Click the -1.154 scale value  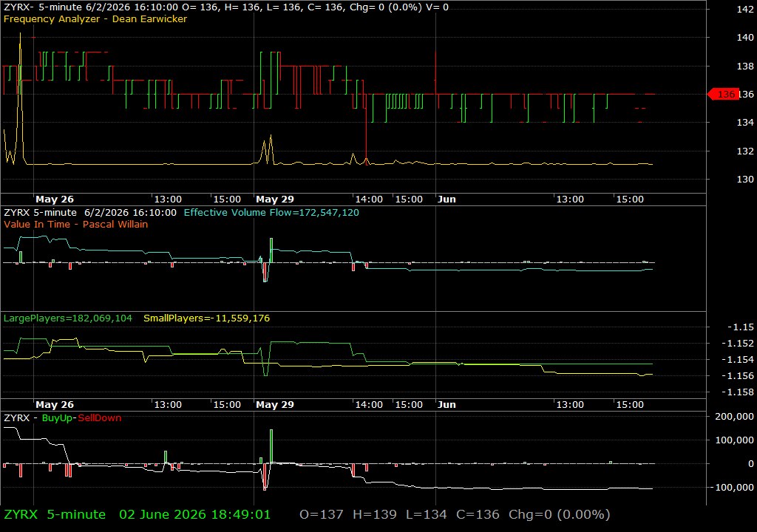[x=737, y=359]
